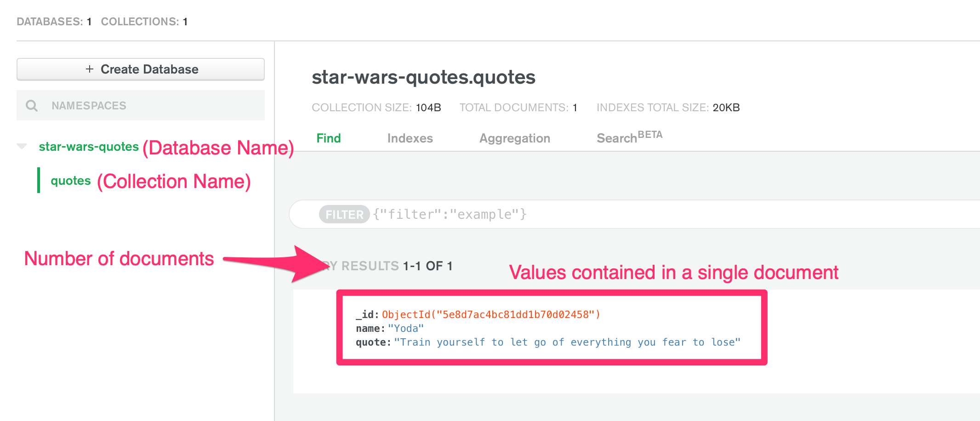Open the Aggregation tab
Viewport: 980px width, 421px height.
[514, 138]
